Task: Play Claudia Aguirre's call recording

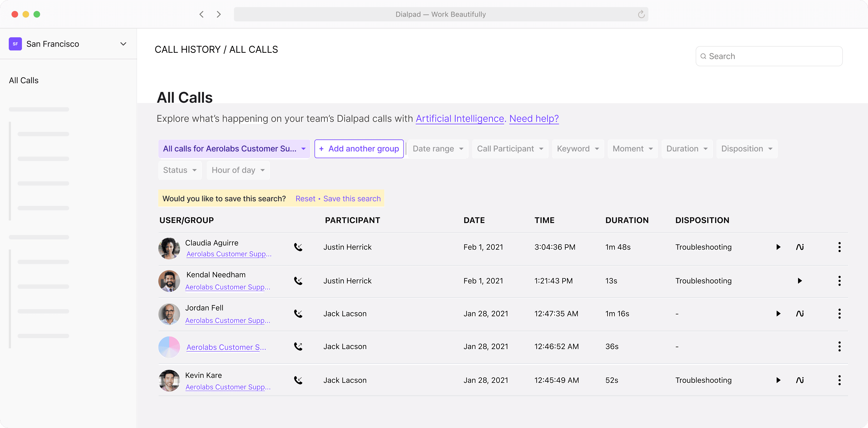Action: [x=778, y=247]
